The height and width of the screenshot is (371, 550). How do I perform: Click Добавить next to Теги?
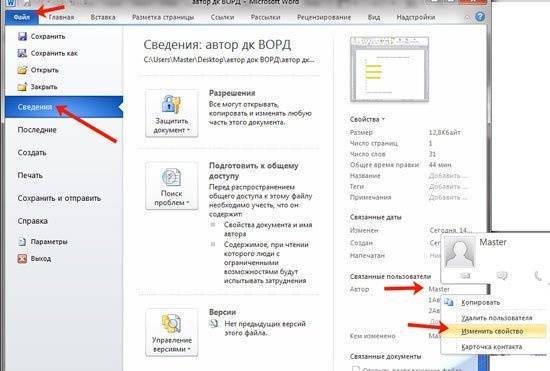click(x=447, y=187)
